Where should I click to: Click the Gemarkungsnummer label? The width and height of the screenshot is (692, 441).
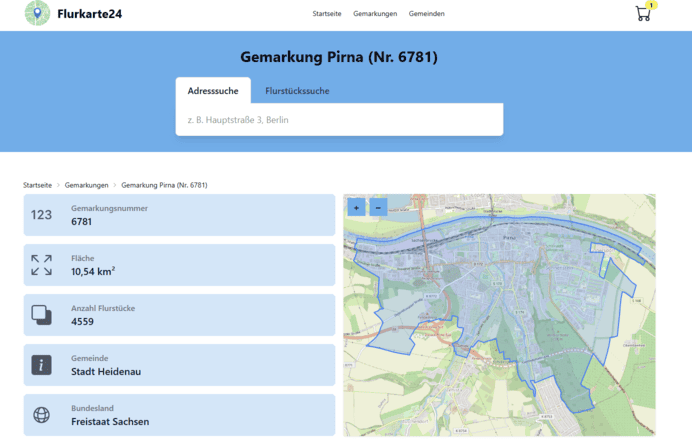point(109,208)
